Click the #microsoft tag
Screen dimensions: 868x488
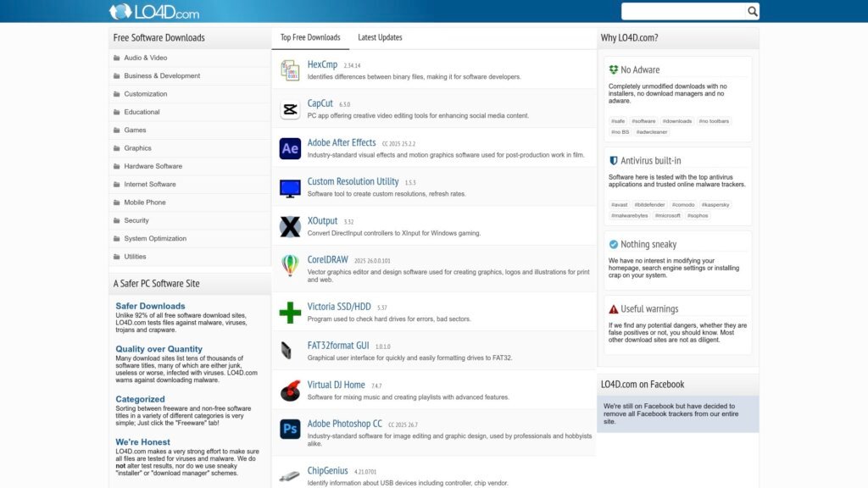tap(668, 216)
